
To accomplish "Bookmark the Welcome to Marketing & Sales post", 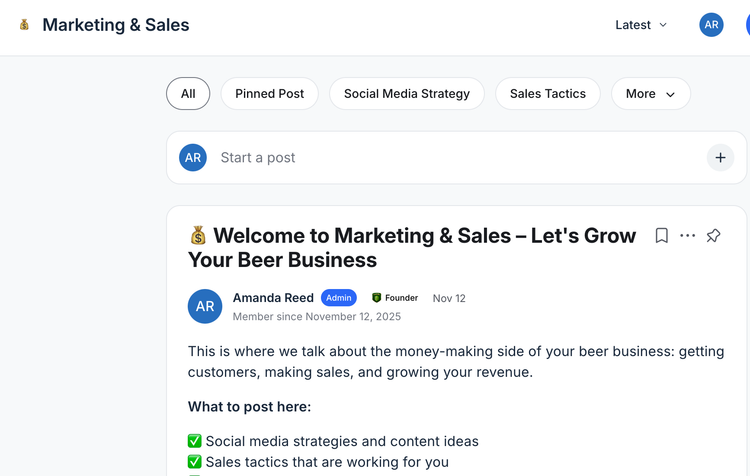I will [661, 236].
